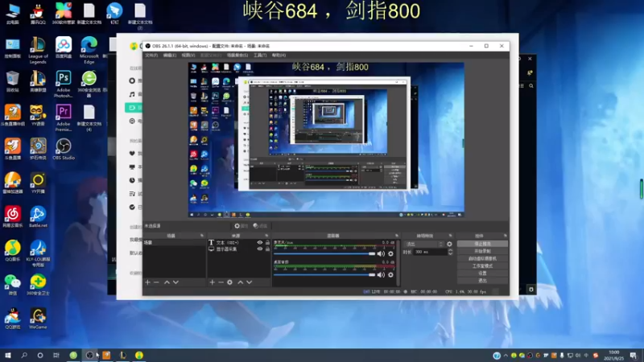Mute the desktop audio channel speaker icon

(381, 274)
